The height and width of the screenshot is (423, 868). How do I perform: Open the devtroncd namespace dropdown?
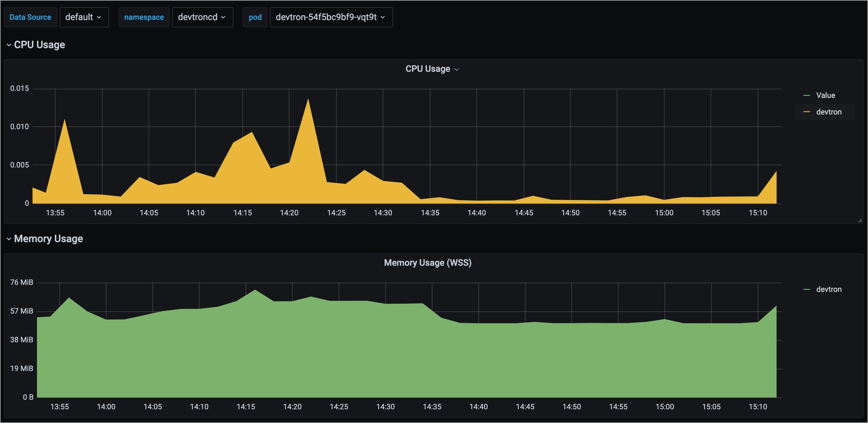(202, 17)
